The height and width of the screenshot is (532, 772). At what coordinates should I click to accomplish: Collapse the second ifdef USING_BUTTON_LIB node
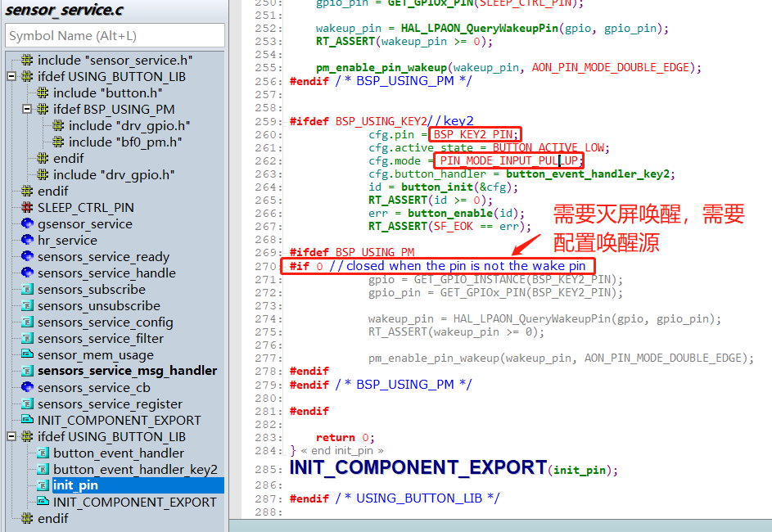pos(11,436)
